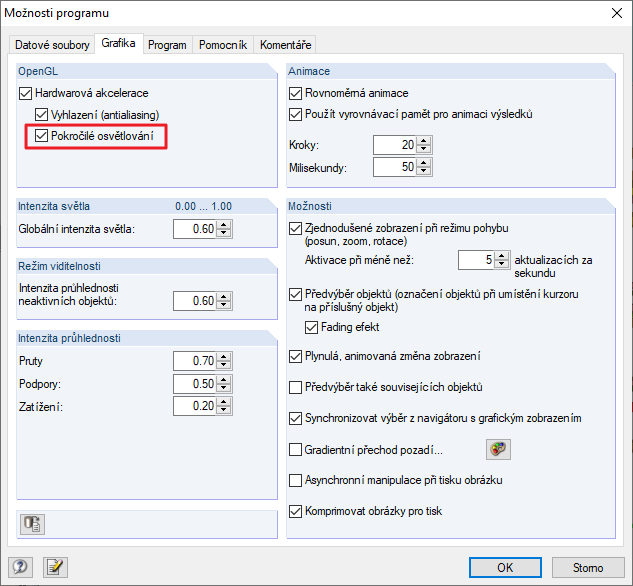The width and height of the screenshot is (633, 586).
Task: Toggle Rovnoměrná animace checkbox
Action: 296,94
